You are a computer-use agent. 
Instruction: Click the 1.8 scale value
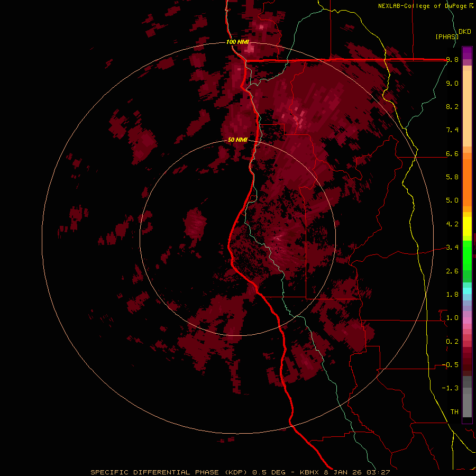452,295
